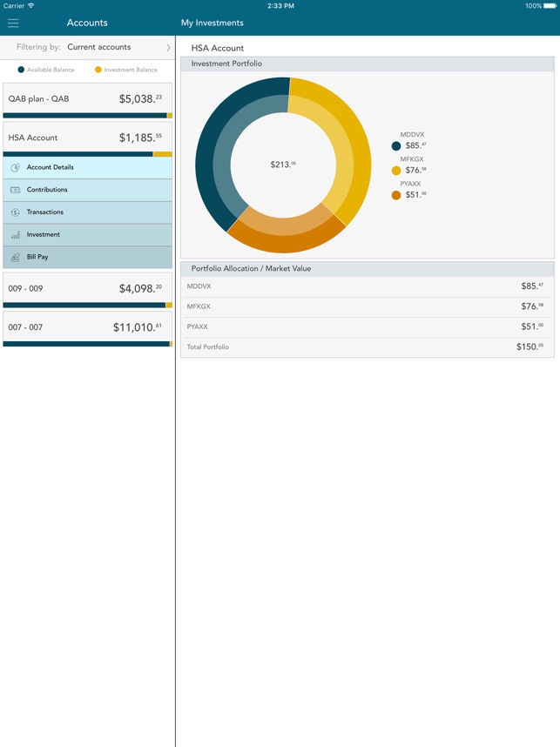Click the Investment chart icon
The image size is (560, 747).
click(16, 234)
